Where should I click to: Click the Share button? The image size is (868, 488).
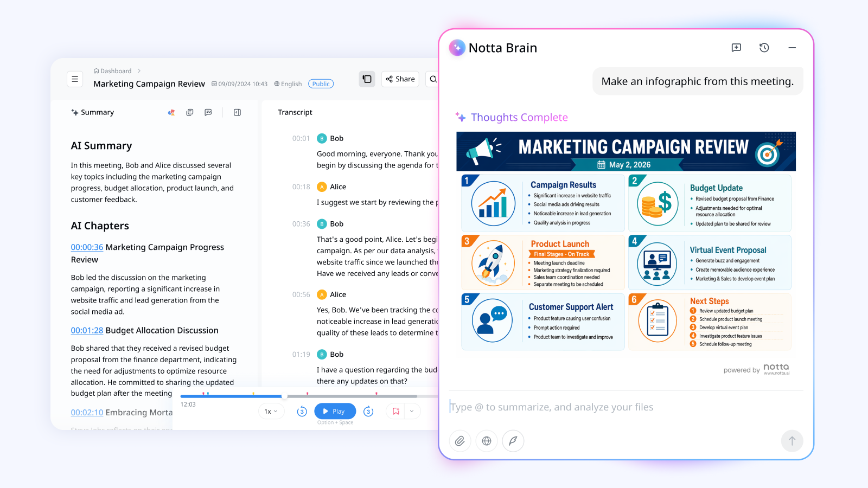click(x=400, y=79)
